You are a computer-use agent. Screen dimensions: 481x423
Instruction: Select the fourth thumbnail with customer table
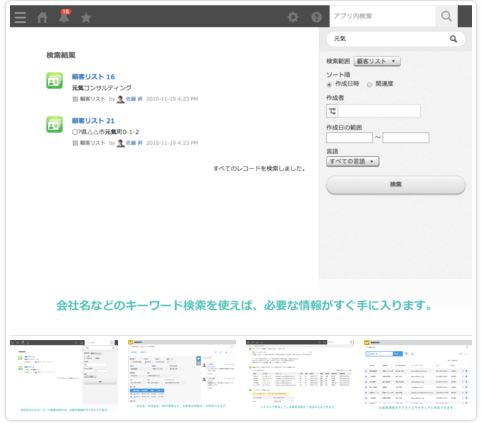pyautogui.click(x=418, y=374)
